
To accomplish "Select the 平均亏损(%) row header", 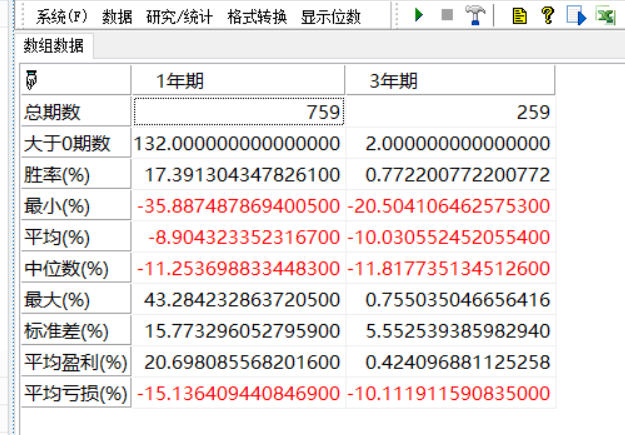I will [x=75, y=393].
